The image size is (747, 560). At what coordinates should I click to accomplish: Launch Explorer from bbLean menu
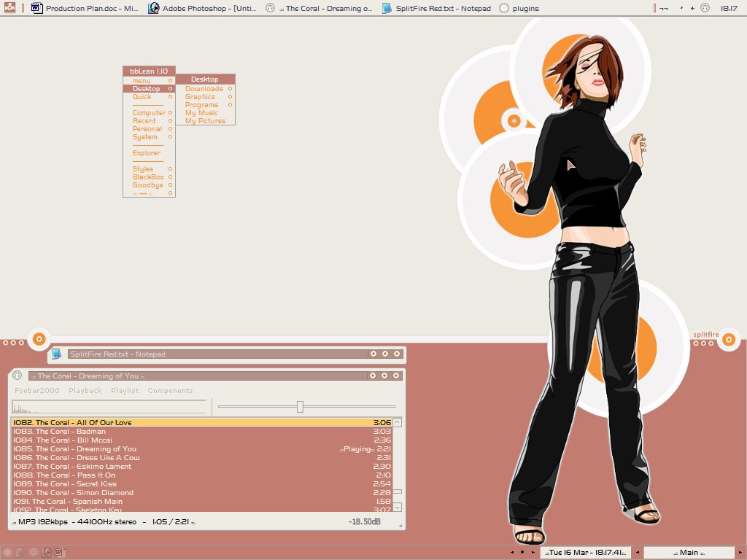pos(149,153)
